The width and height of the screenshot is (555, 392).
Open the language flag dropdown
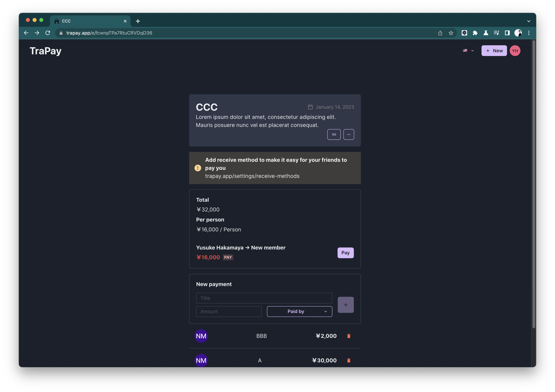pos(468,50)
